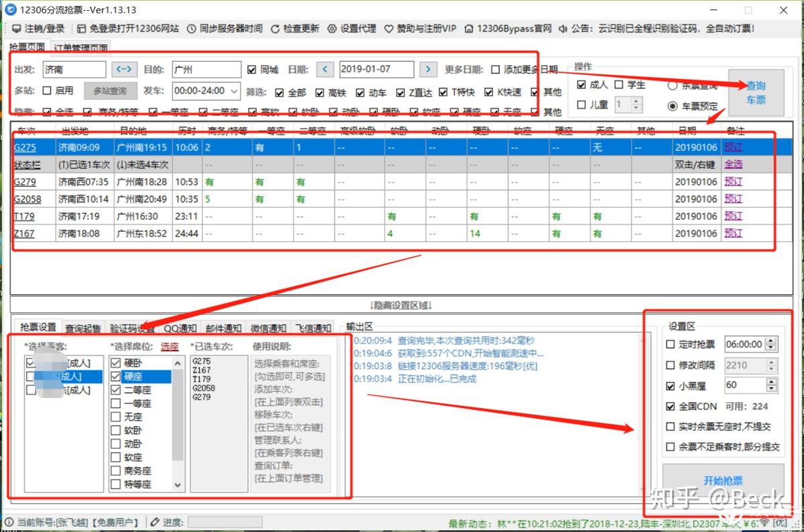Adjust the 儿童 count stepper
Screen dimensions: 804x532
click(636, 105)
